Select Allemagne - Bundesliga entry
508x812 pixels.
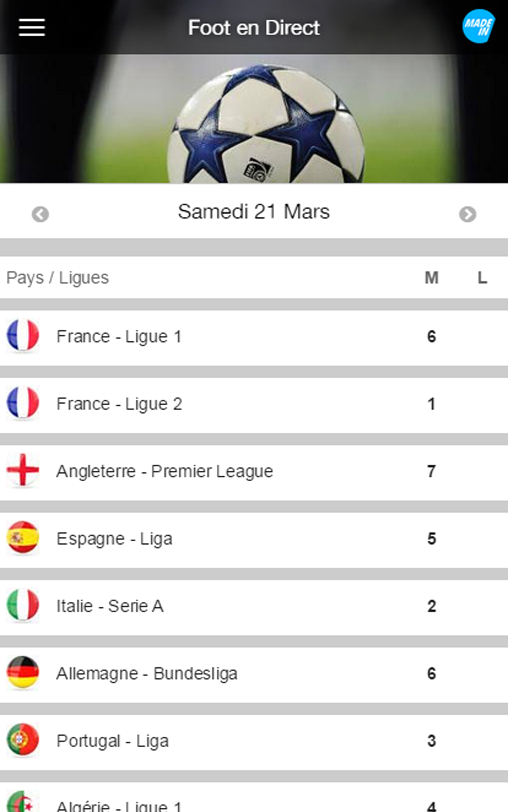[x=146, y=673]
